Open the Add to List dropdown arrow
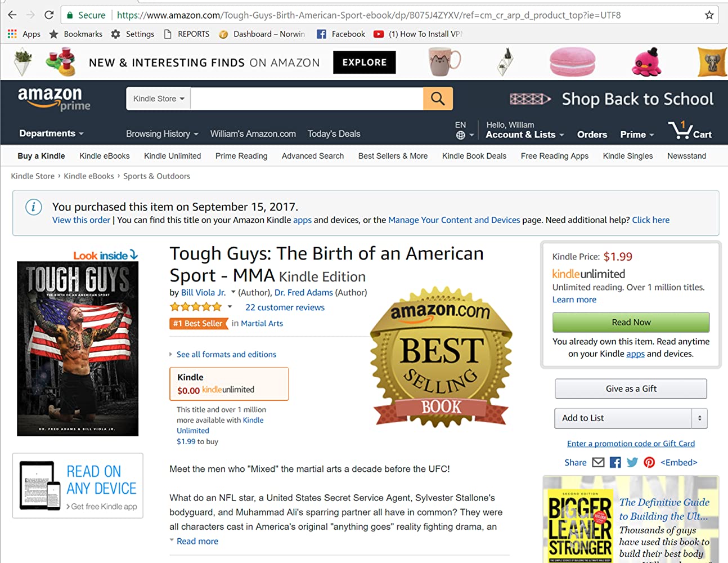The width and height of the screenshot is (728, 563). (699, 418)
